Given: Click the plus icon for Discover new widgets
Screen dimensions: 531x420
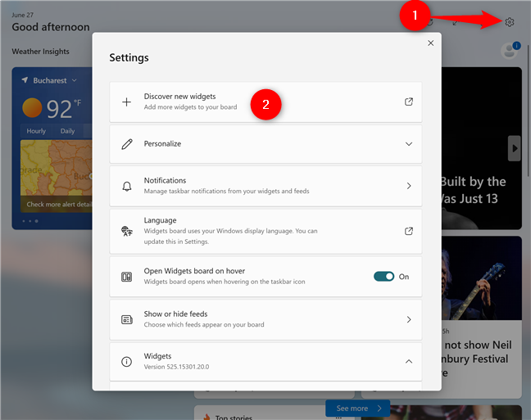Looking at the screenshot, I should [x=127, y=102].
